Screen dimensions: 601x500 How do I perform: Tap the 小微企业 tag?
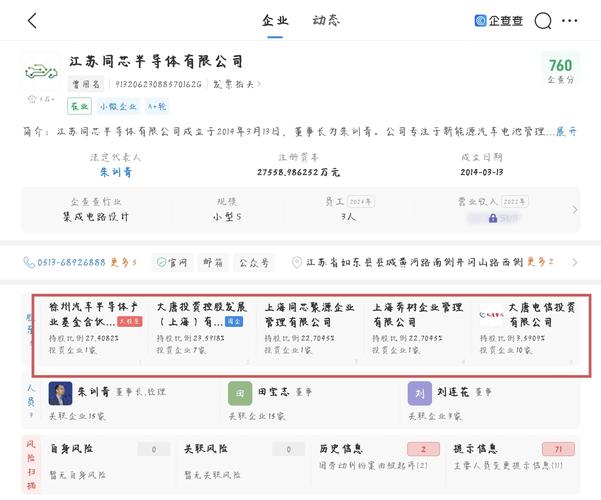[x=118, y=106]
